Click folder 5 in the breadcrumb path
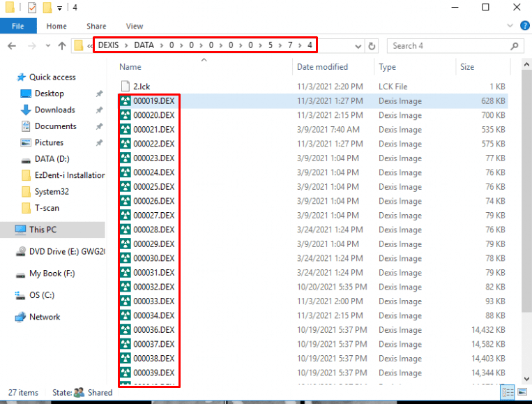This screenshot has height=404, width=532. point(270,45)
